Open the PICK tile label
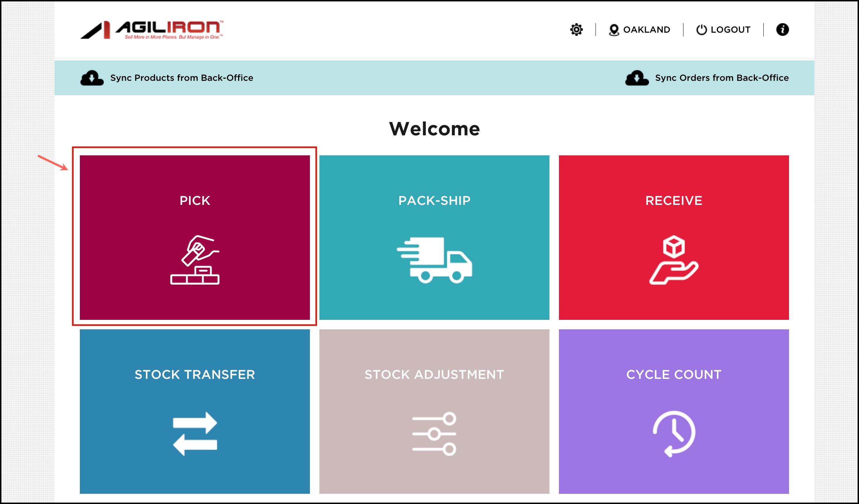The width and height of the screenshot is (859, 504). point(195,201)
